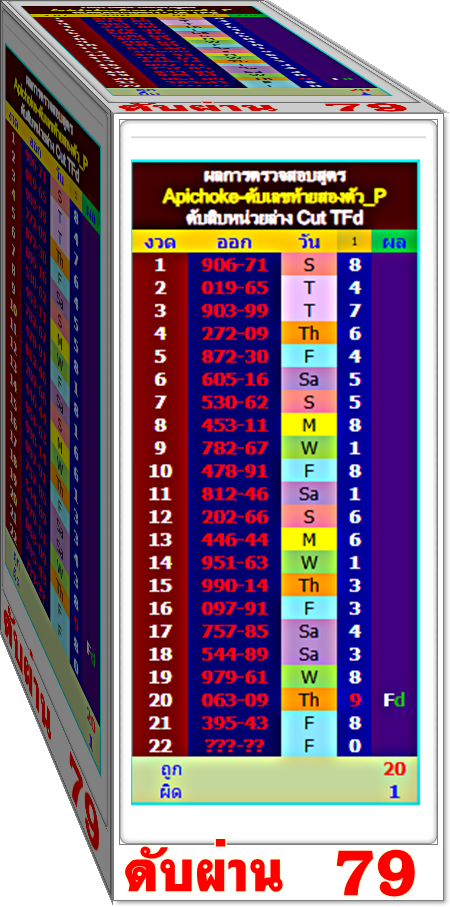Click the yellow title line "Apichoke-ดับเลขท้ายสองตัว_P"
This screenshot has height=907, width=450.
(x=274, y=197)
